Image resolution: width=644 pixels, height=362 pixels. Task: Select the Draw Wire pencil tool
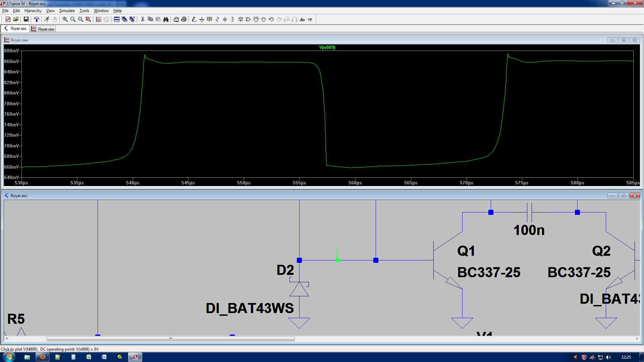(194, 19)
